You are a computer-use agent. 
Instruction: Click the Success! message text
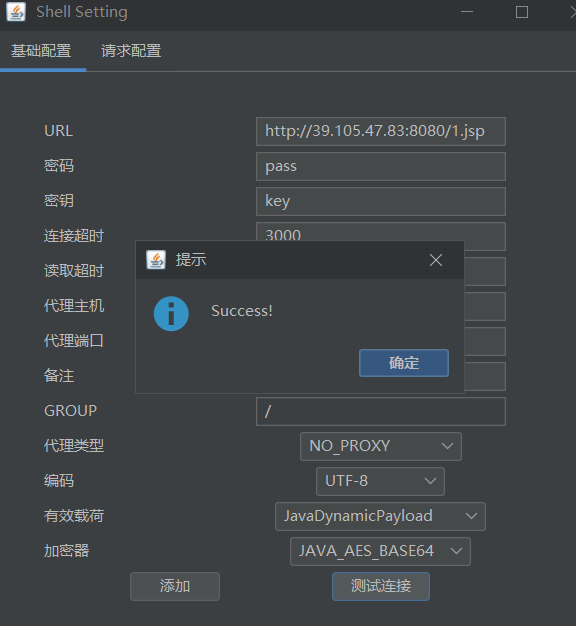pyautogui.click(x=242, y=311)
